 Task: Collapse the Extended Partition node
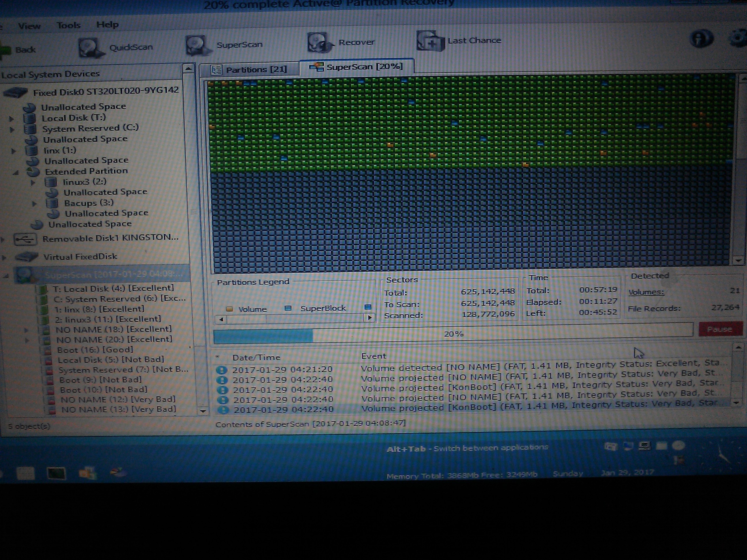coord(16,173)
